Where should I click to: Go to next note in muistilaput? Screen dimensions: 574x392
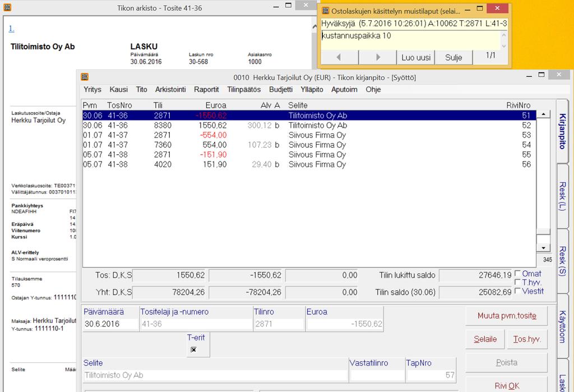click(x=378, y=57)
